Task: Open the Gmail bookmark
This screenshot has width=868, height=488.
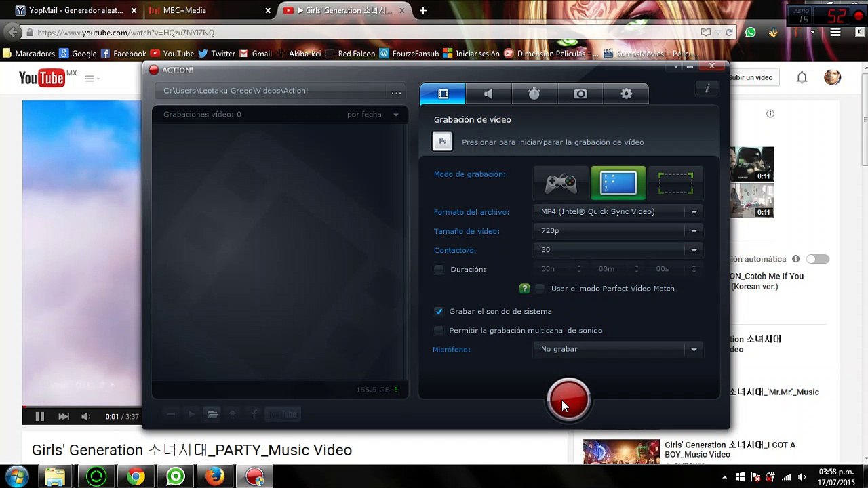Action: coord(256,54)
